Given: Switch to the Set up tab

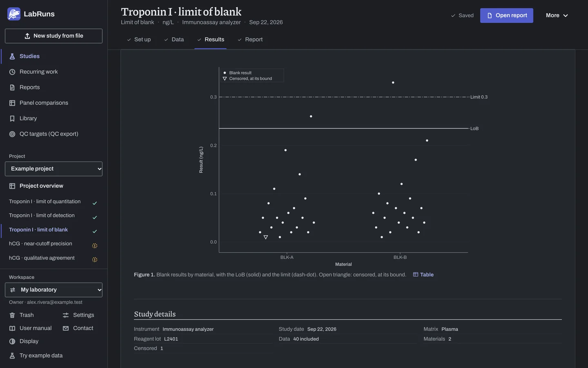Looking at the screenshot, I should [x=139, y=40].
